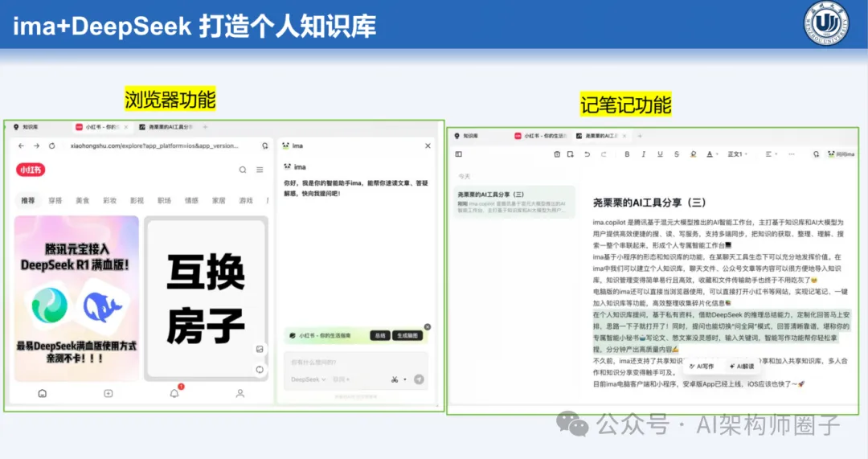Viewport: 868px width, 459px height.
Task: Click the 总结 summarize button
Action: pos(379,335)
